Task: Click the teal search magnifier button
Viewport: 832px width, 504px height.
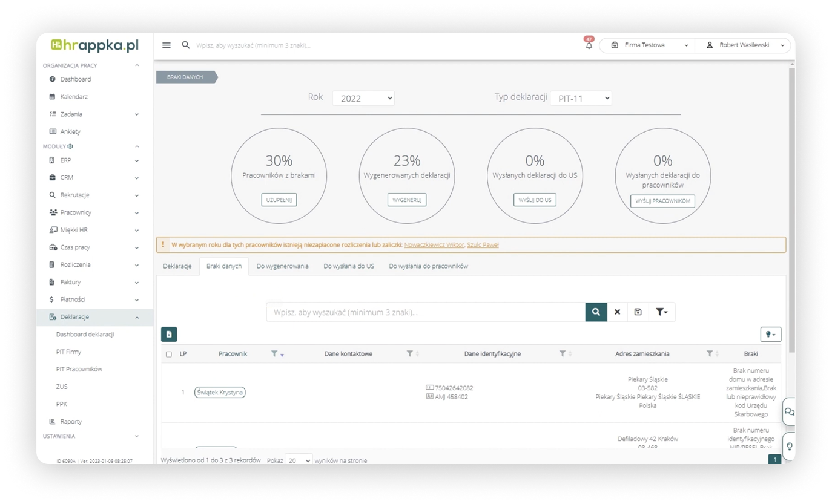Action: pyautogui.click(x=596, y=312)
